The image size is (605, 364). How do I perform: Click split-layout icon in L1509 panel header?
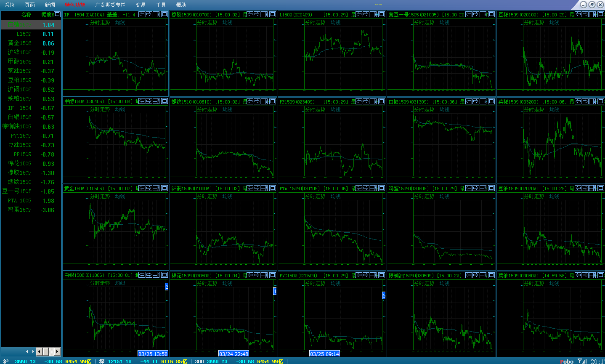point(373,14)
